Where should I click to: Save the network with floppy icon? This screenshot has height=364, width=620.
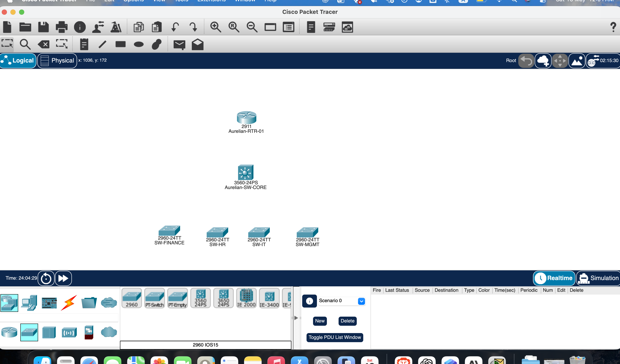(44, 27)
